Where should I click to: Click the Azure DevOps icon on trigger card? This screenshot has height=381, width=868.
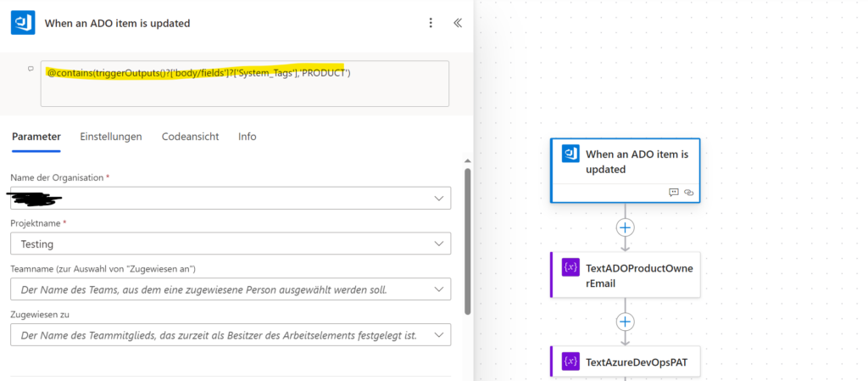tap(570, 154)
